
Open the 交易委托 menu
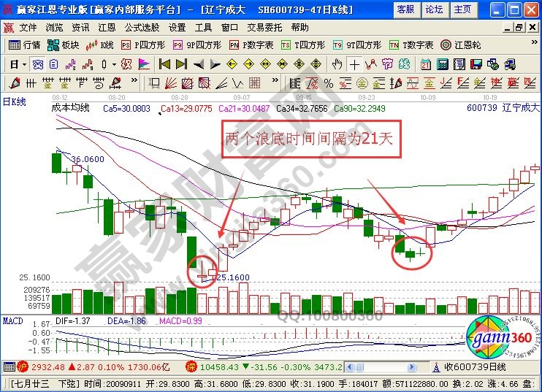pos(263,27)
